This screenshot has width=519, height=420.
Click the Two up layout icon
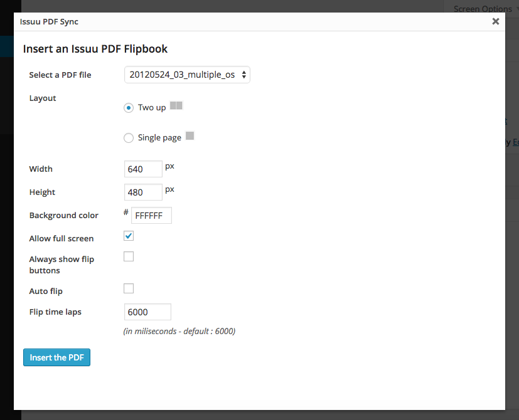pos(176,106)
